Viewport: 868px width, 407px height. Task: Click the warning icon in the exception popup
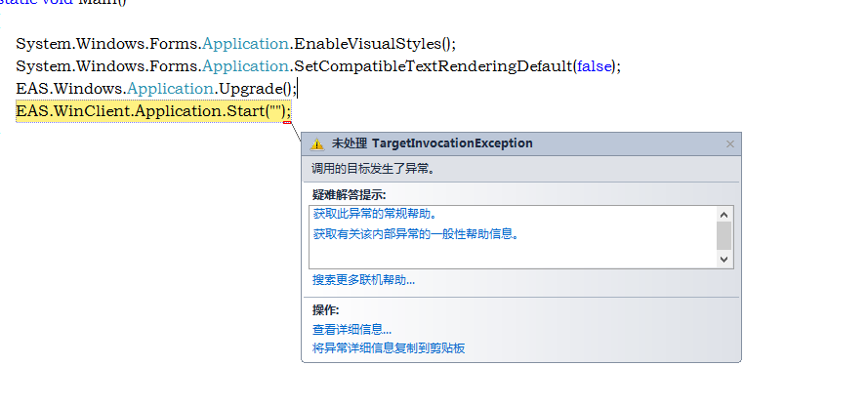point(316,143)
